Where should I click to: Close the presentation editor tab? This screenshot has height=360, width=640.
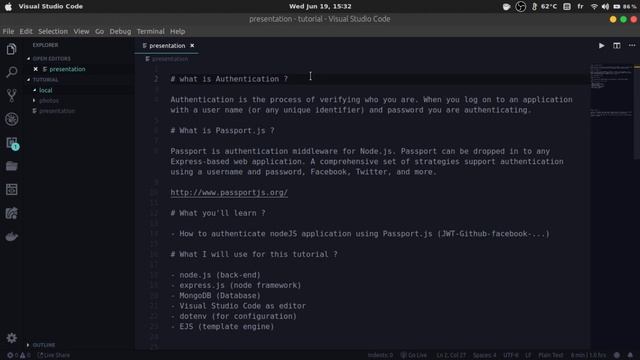(192, 46)
